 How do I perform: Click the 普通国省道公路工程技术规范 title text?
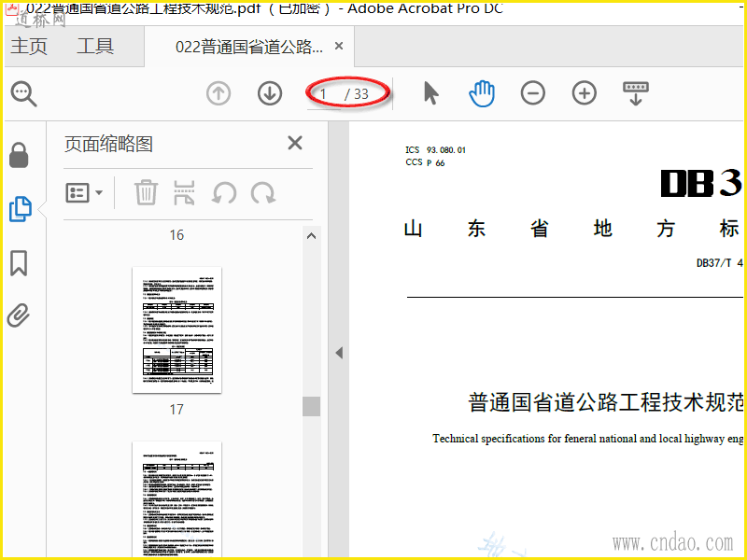605,402
